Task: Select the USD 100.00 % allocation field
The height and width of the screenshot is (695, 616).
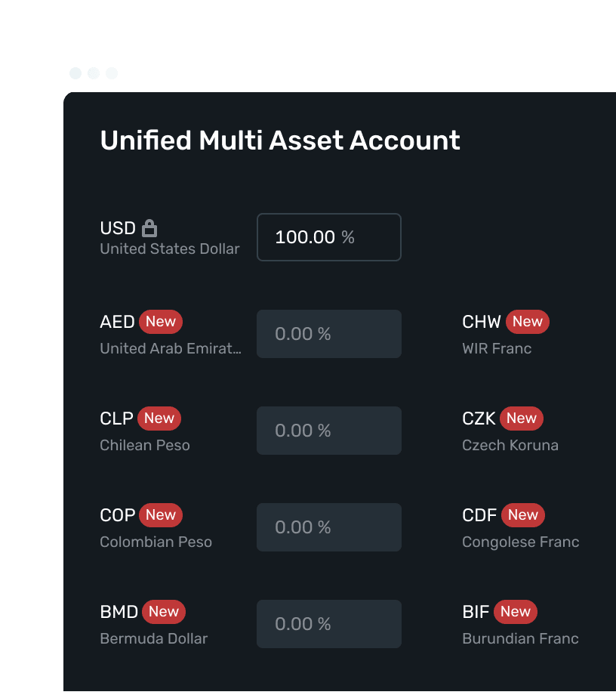Action: tap(328, 237)
